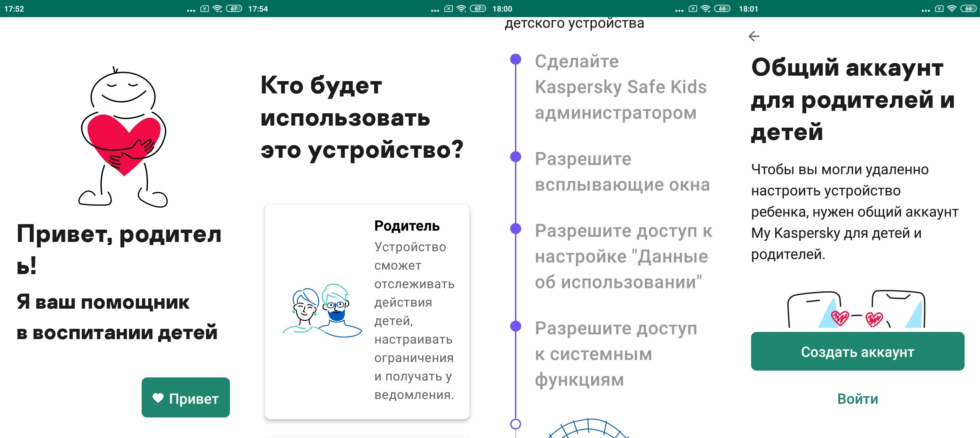This screenshot has width=980, height=438.
Task: Tap step 'Разрешите всплывающие окна'
Action: click(622, 172)
